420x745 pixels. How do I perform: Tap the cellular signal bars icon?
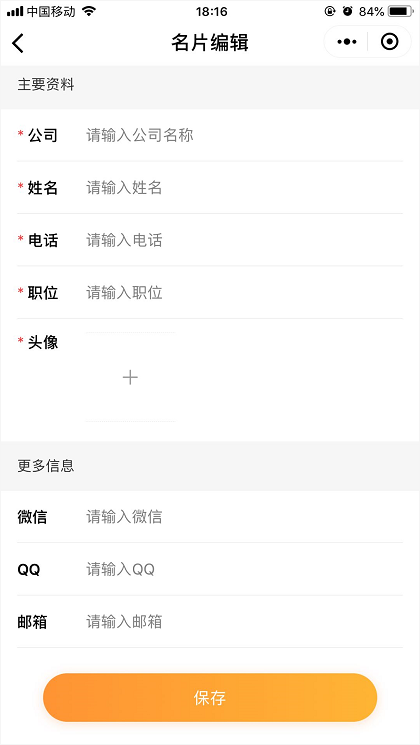(x=15, y=11)
